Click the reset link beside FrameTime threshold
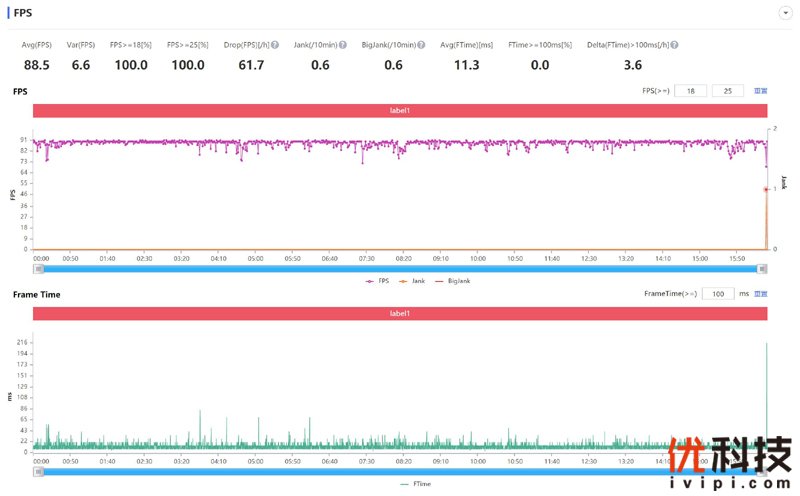This screenshot has width=800, height=496. click(761, 294)
